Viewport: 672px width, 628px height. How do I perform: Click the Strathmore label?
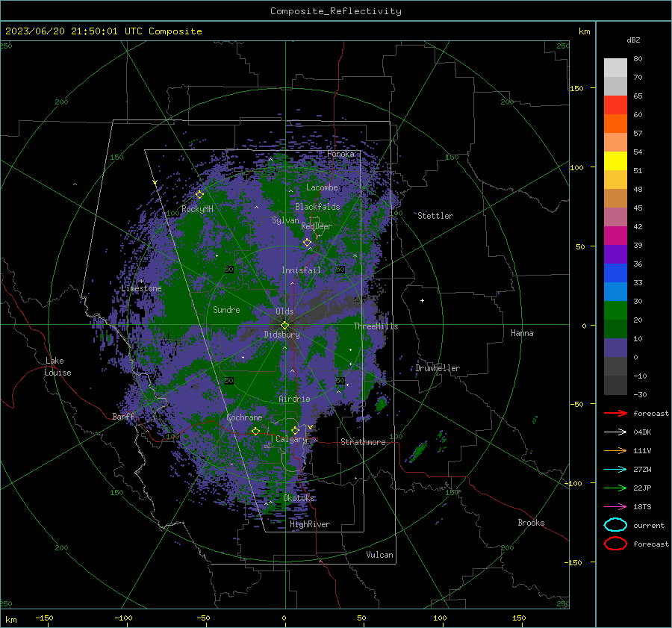pos(363,442)
